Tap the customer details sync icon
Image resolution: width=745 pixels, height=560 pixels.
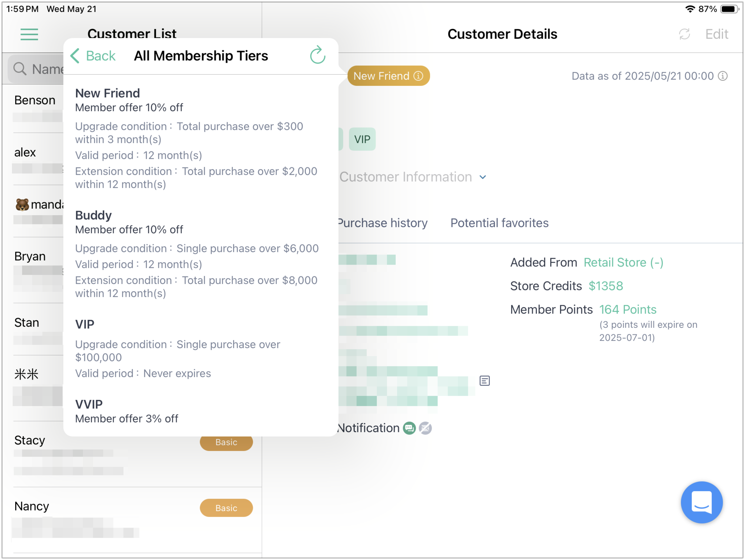tap(684, 34)
